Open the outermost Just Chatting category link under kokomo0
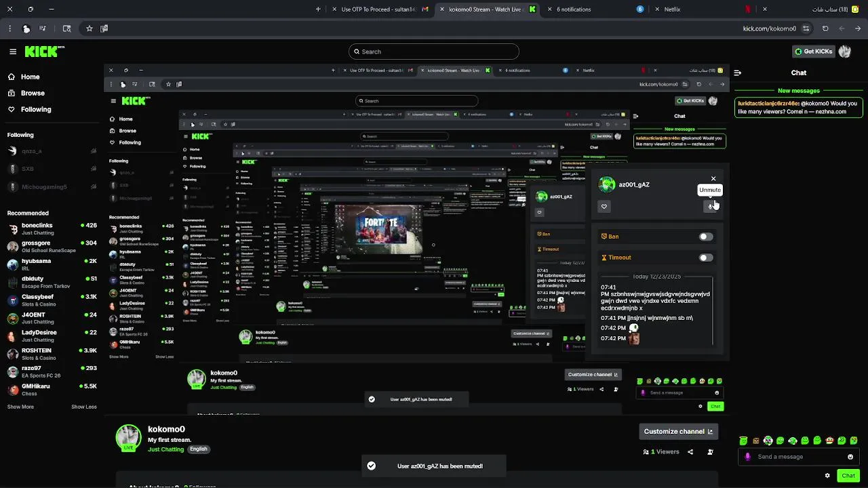The width and height of the screenshot is (868, 488). coord(166,449)
